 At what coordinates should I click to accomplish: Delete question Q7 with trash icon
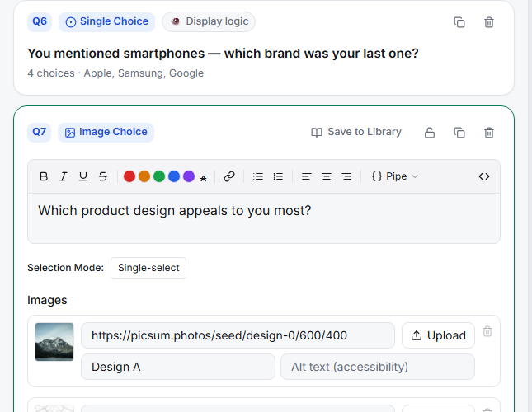[x=488, y=133]
